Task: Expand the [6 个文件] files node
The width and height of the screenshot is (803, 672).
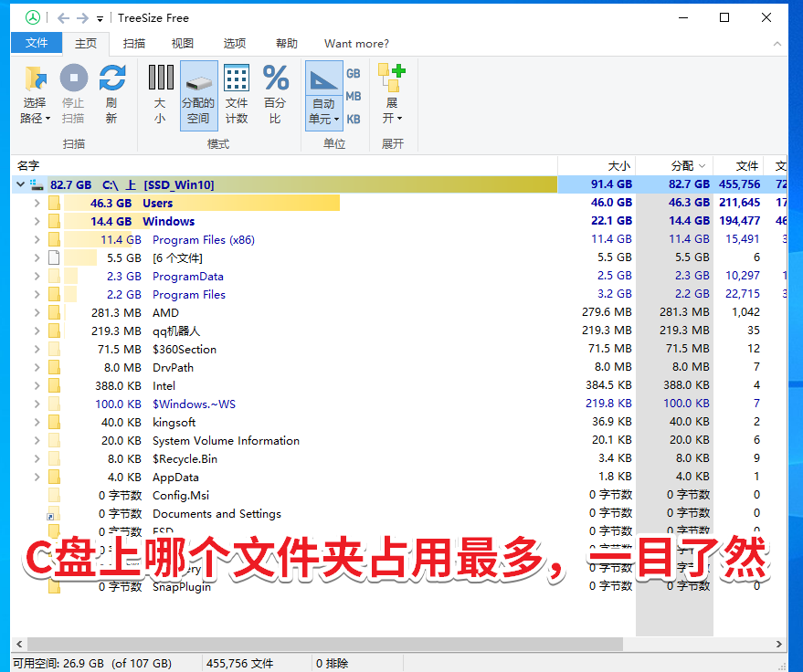Action: (37, 258)
